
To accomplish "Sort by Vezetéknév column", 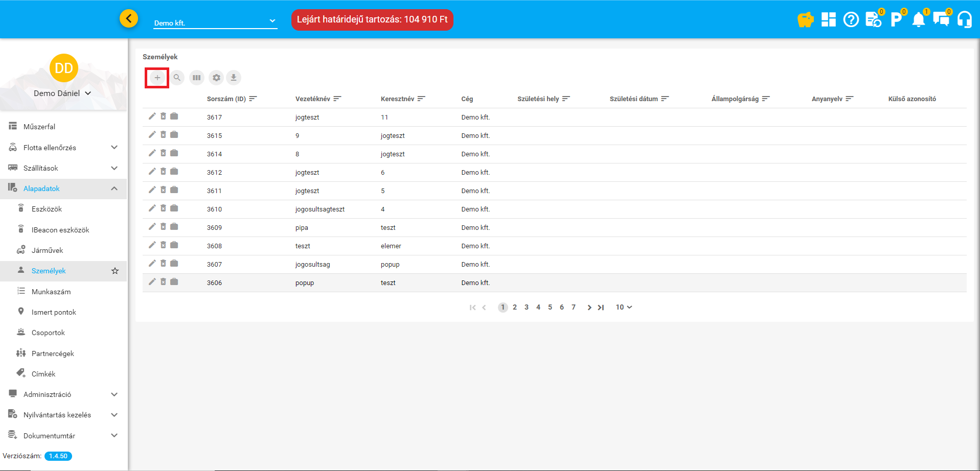I will pos(313,99).
